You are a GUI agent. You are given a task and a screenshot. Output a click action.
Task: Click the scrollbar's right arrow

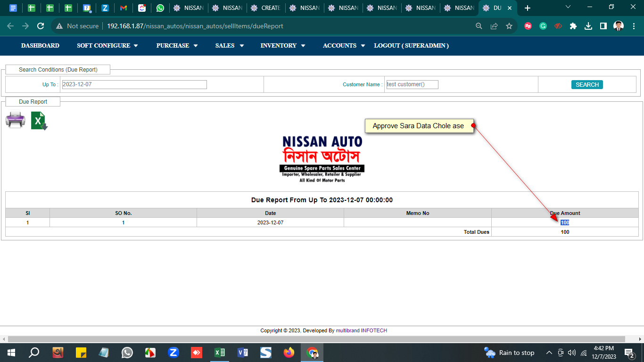(x=640, y=339)
